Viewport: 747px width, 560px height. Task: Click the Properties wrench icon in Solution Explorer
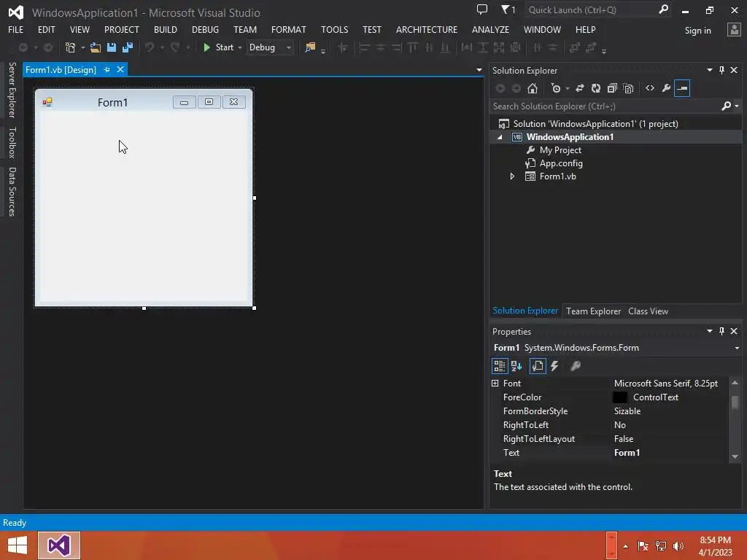click(x=666, y=88)
